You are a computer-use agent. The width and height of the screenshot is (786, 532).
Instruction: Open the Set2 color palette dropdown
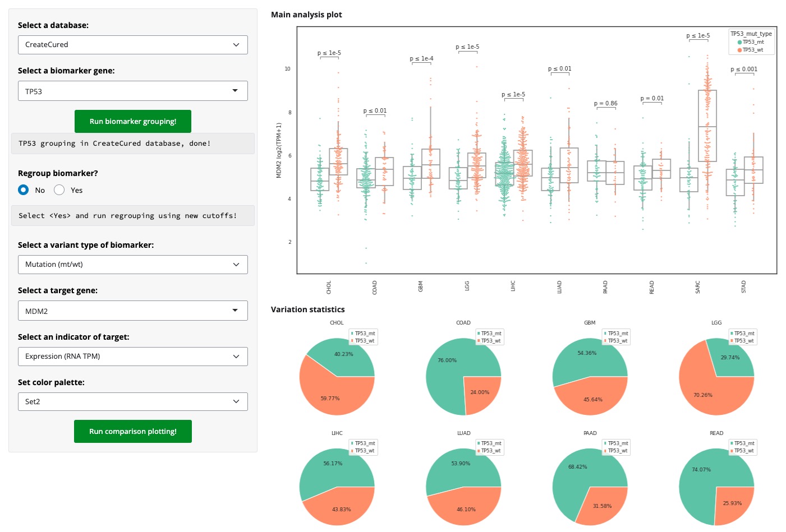point(132,401)
